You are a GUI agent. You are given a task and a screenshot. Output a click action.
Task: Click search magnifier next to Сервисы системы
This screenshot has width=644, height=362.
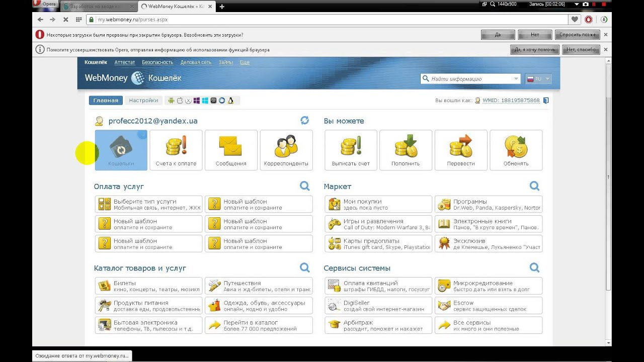pos(534,267)
